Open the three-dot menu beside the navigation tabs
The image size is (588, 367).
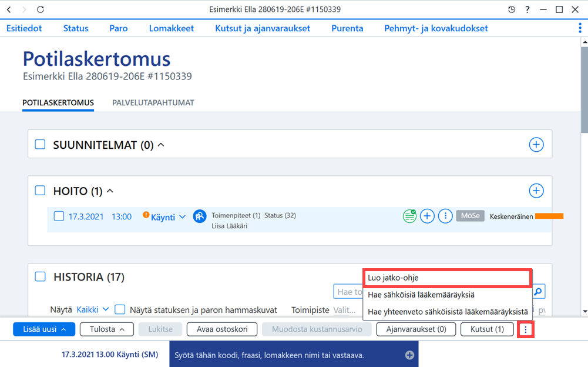pyautogui.click(x=580, y=28)
